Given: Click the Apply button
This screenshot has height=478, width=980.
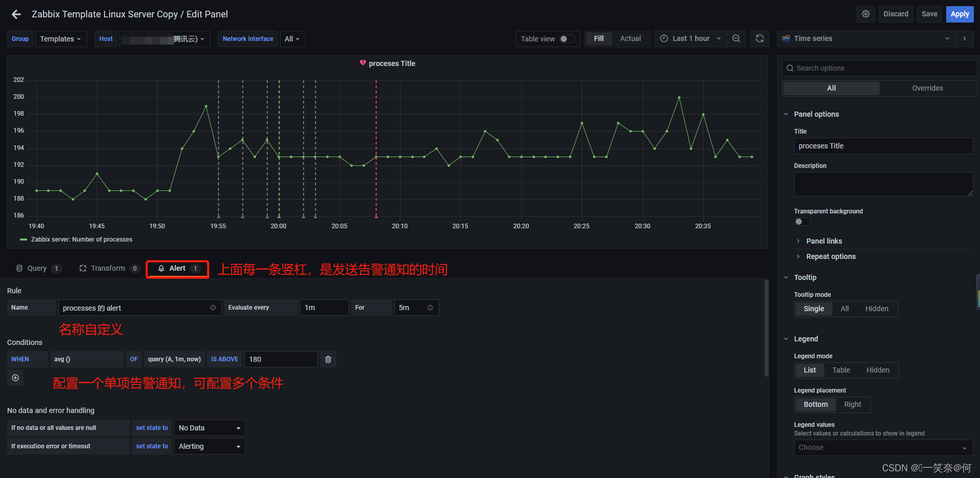Looking at the screenshot, I should (960, 14).
